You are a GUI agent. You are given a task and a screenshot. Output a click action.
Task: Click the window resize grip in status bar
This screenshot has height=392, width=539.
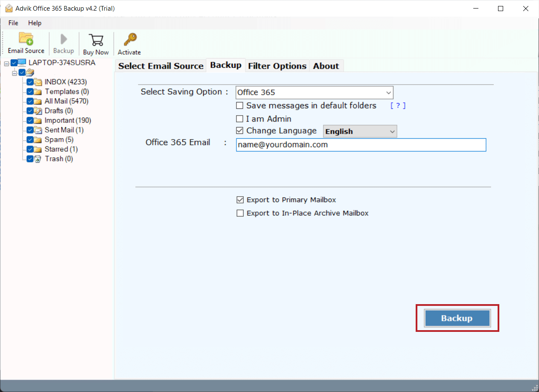click(x=535, y=388)
